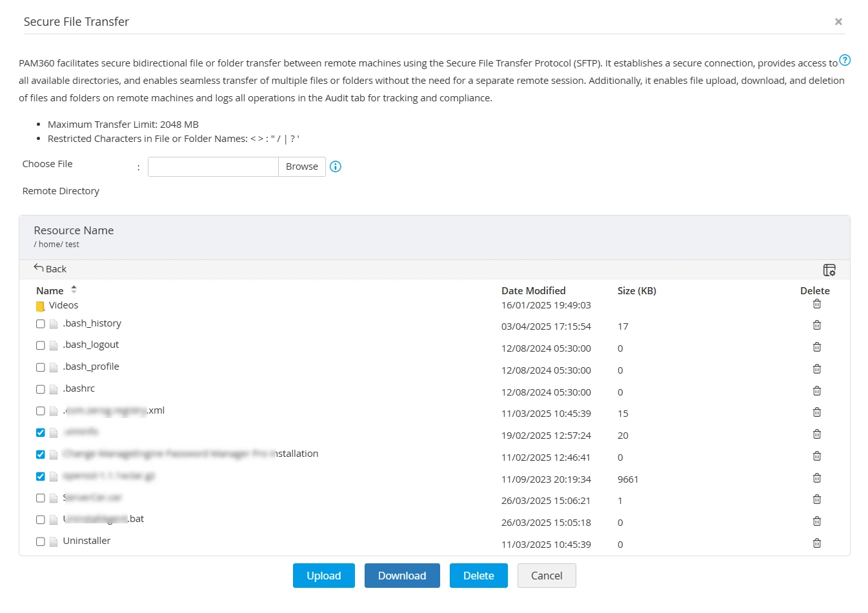Tick the Uninstaller file checkbox
The image size is (868, 613).
pyautogui.click(x=41, y=542)
